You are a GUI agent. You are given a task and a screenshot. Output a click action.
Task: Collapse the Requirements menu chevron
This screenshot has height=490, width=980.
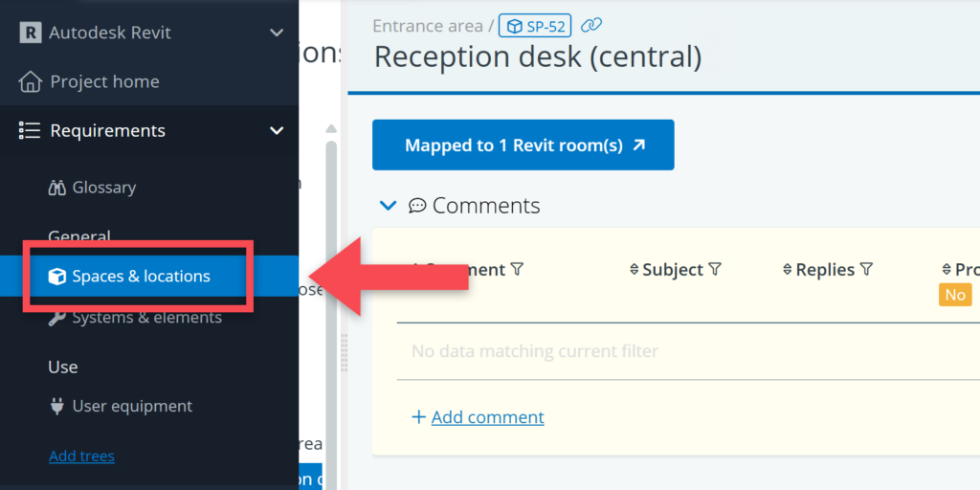pyautogui.click(x=277, y=130)
